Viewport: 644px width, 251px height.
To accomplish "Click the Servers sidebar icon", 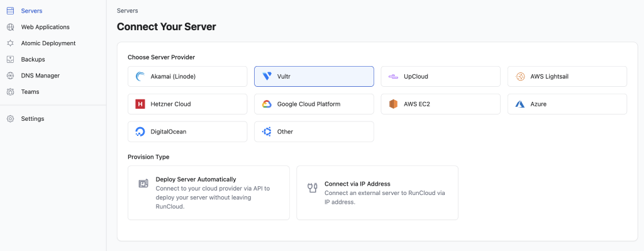I will coord(10,11).
